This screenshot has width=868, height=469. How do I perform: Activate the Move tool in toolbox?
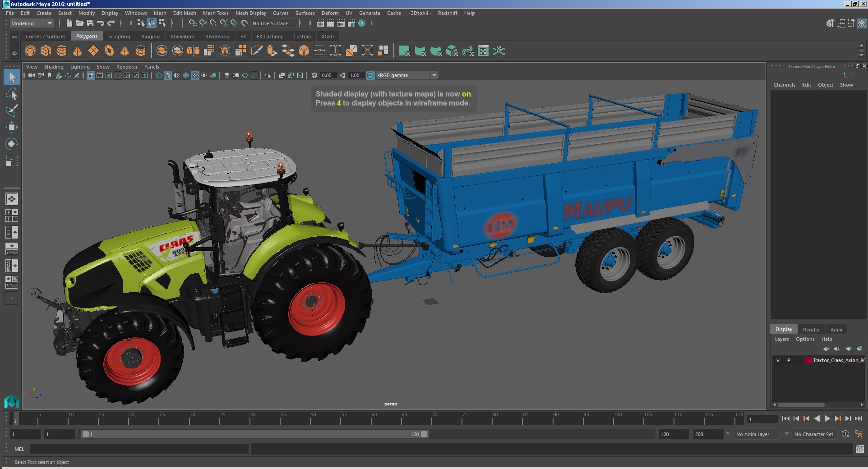click(x=12, y=127)
